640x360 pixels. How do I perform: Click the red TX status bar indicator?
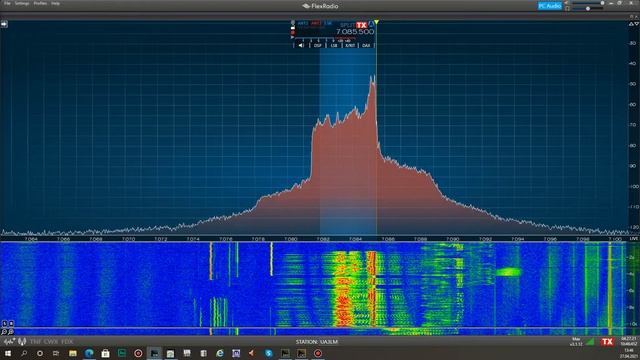(x=607, y=342)
